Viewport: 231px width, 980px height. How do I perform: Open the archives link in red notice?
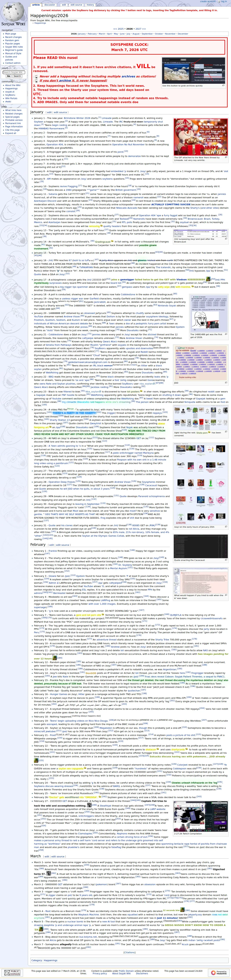click(128, 77)
